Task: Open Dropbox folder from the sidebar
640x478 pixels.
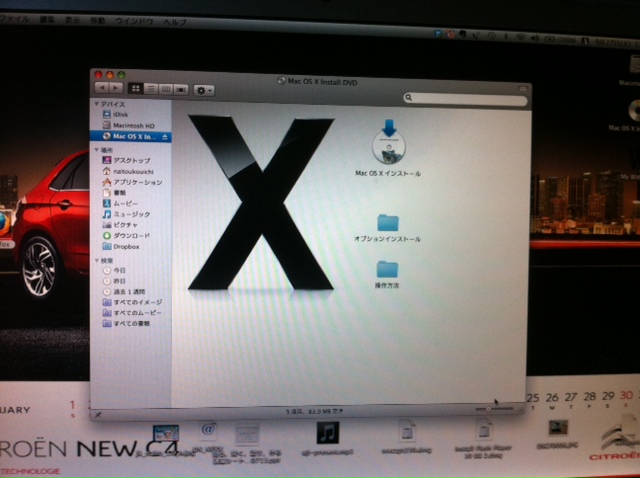Action: click(x=125, y=246)
